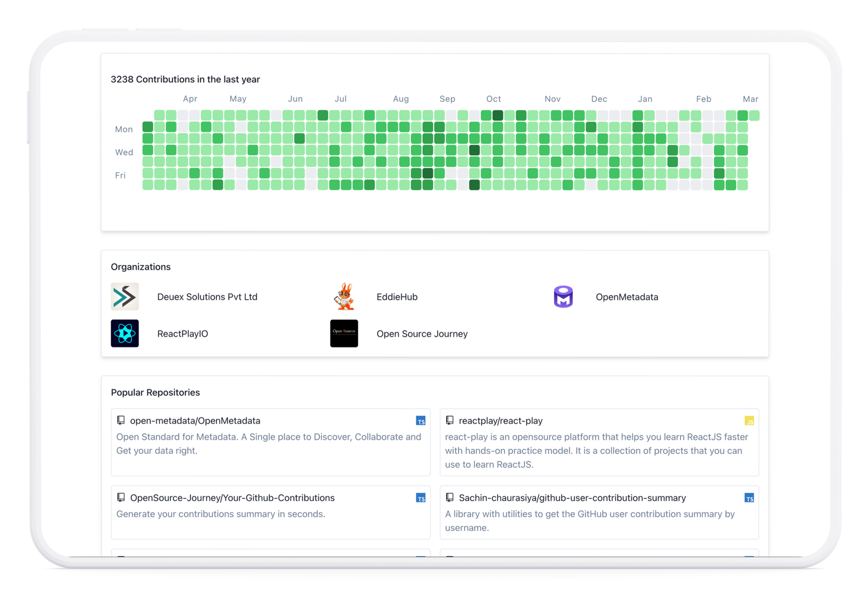The width and height of the screenshot is (868, 599).
Task: Click the May month label on the graph
Action: (x=238, y=99)
